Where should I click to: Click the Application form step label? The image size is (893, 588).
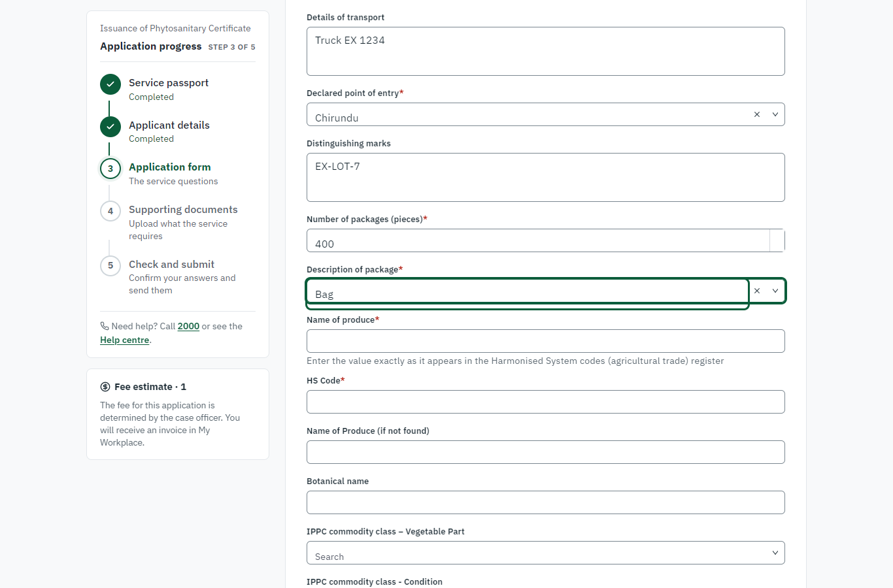170,167
